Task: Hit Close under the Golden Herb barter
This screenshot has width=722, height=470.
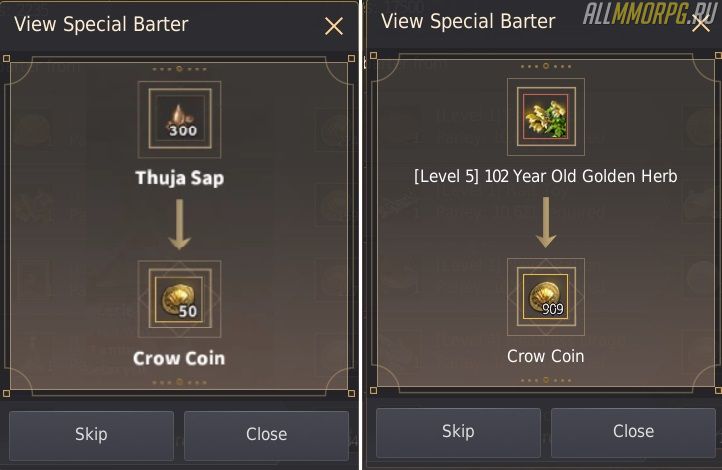Action: point(633,431)
